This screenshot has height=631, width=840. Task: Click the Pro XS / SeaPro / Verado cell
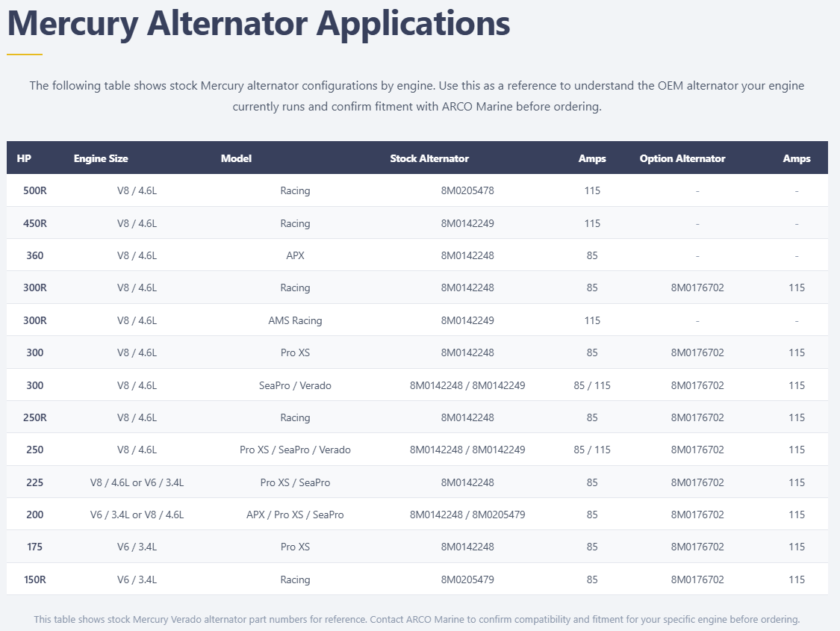coord(295,450)
